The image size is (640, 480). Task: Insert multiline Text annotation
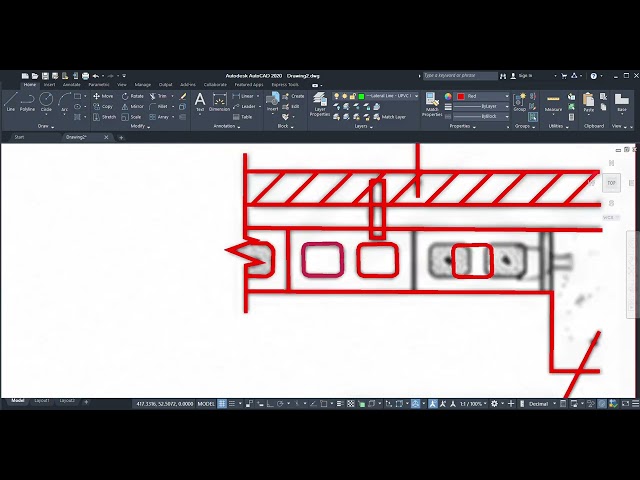[x=200, y=102]
